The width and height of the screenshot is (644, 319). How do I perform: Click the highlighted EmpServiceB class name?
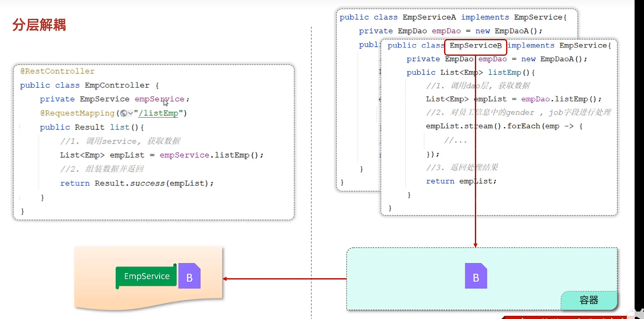(x=476, y=46)
